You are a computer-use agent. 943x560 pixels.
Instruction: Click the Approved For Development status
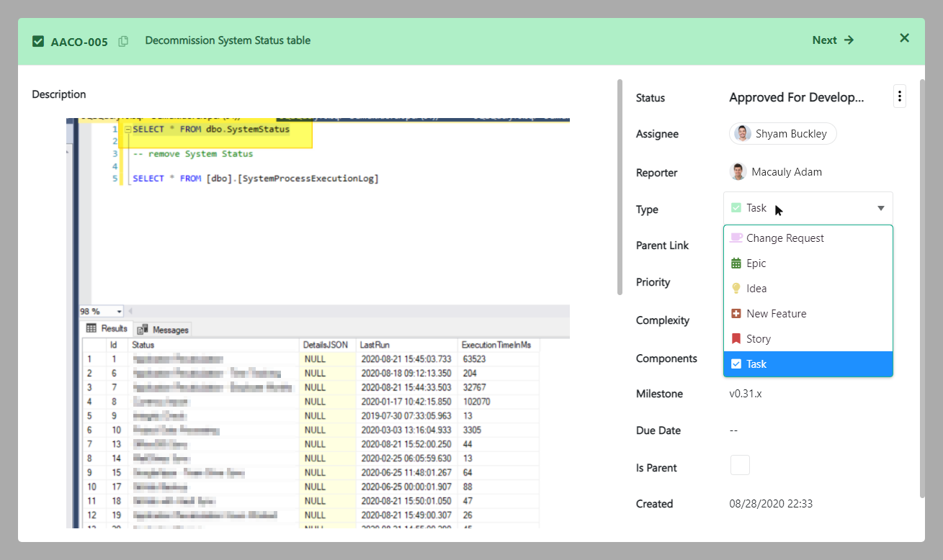[x=796, y=98]
